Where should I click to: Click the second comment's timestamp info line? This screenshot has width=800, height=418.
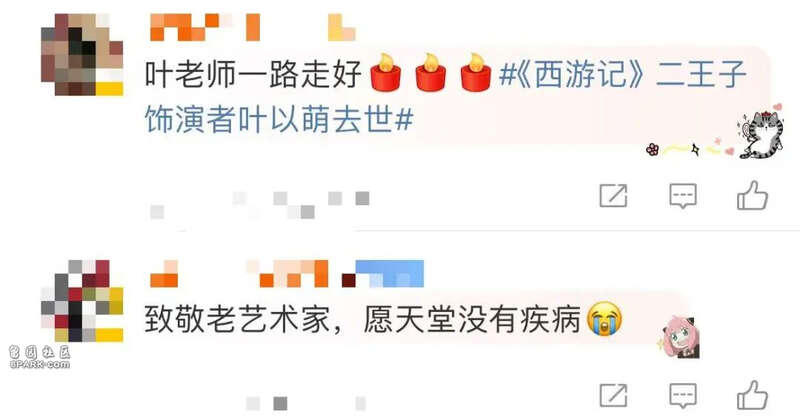(x=306, y=404)
